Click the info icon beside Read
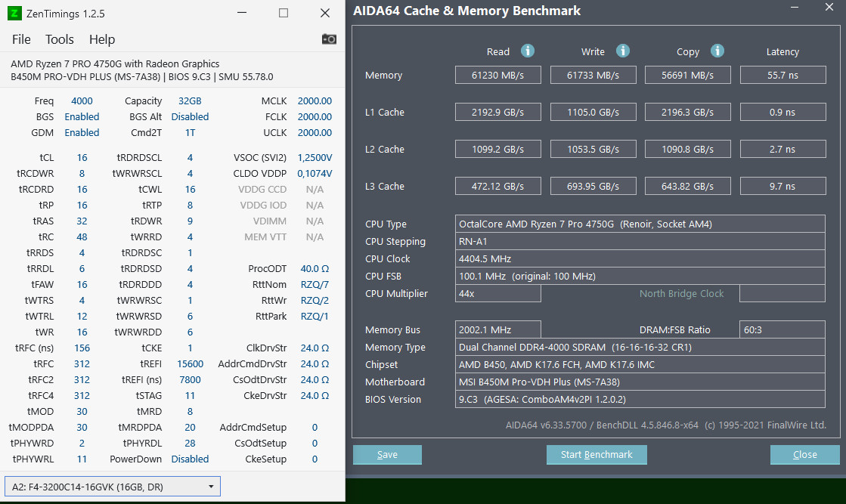Viewport: 846px width, 504px height. tap(528, 51)
